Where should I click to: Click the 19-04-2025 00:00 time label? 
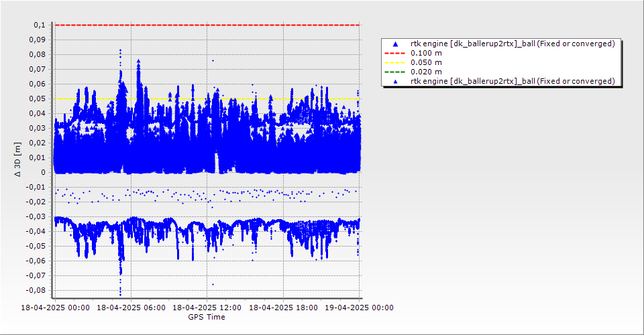359,308
